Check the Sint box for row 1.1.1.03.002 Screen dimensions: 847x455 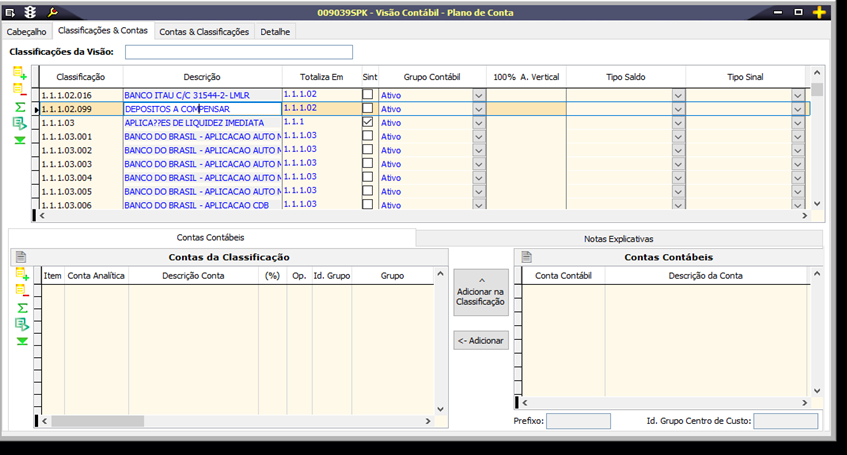tap(368, 150)
